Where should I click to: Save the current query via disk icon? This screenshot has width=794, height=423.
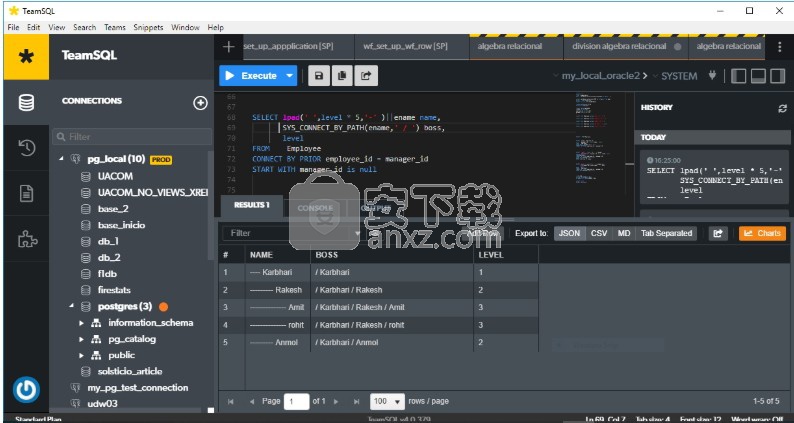[319, 76]
